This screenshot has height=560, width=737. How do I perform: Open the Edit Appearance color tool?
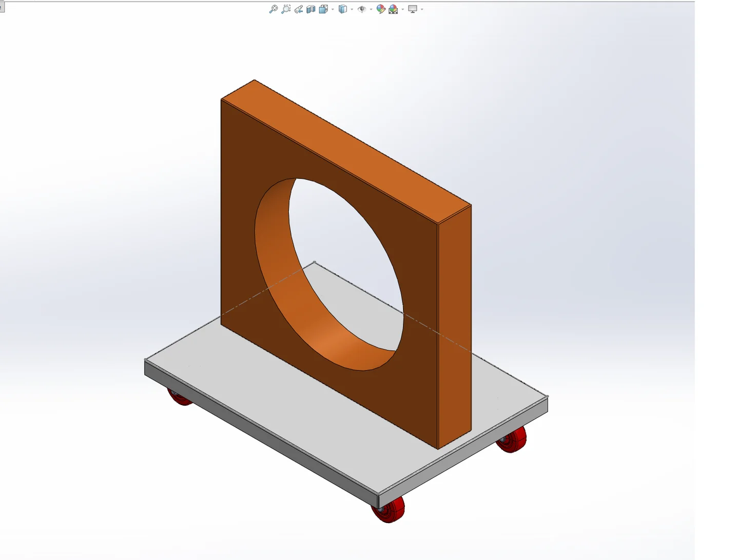click(x=381, y=9)
